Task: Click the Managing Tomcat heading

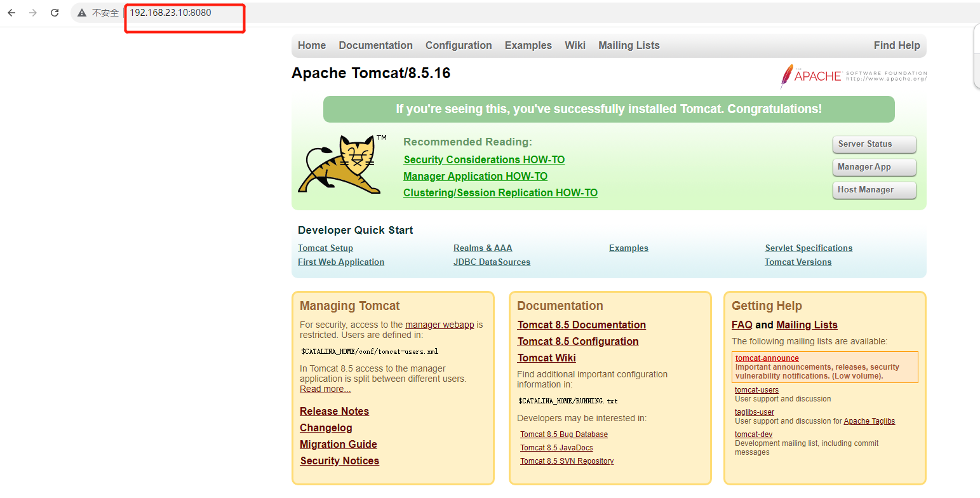Action: [350, 306]
